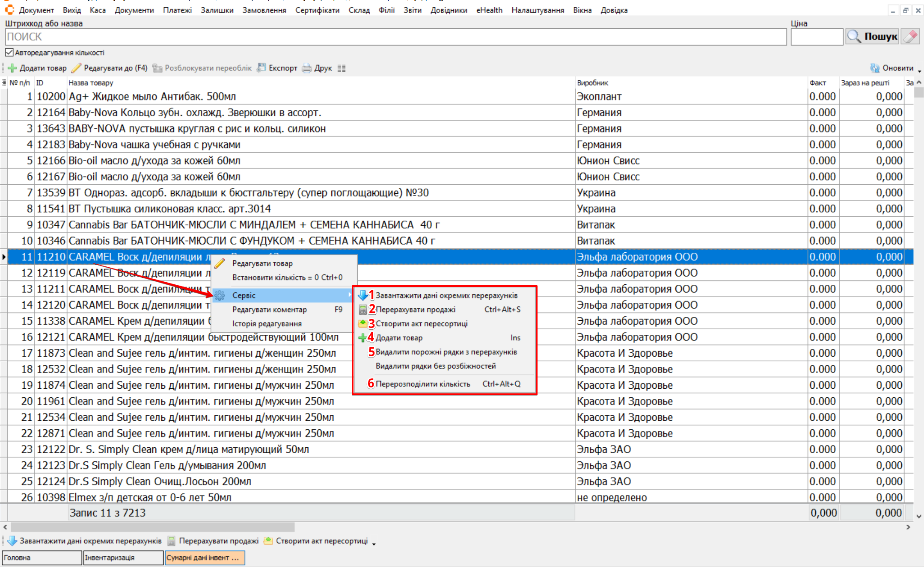924x567 pixels.
Task: Click the columns list icon after Друк
Action: coord(341,68)
